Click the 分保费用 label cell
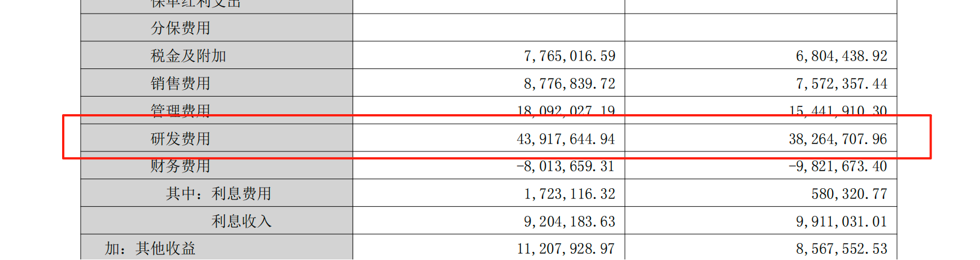 (x=180, y=28)
